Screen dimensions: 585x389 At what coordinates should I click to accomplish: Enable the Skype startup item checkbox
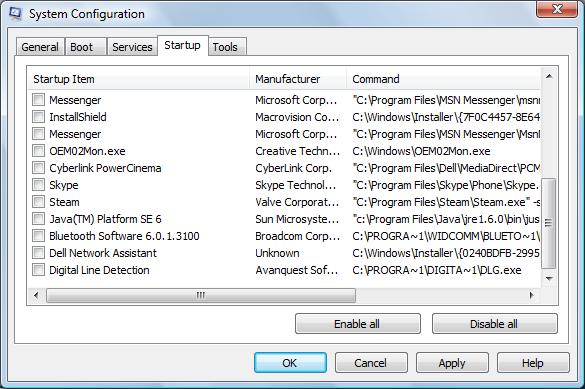click(38, 185)
